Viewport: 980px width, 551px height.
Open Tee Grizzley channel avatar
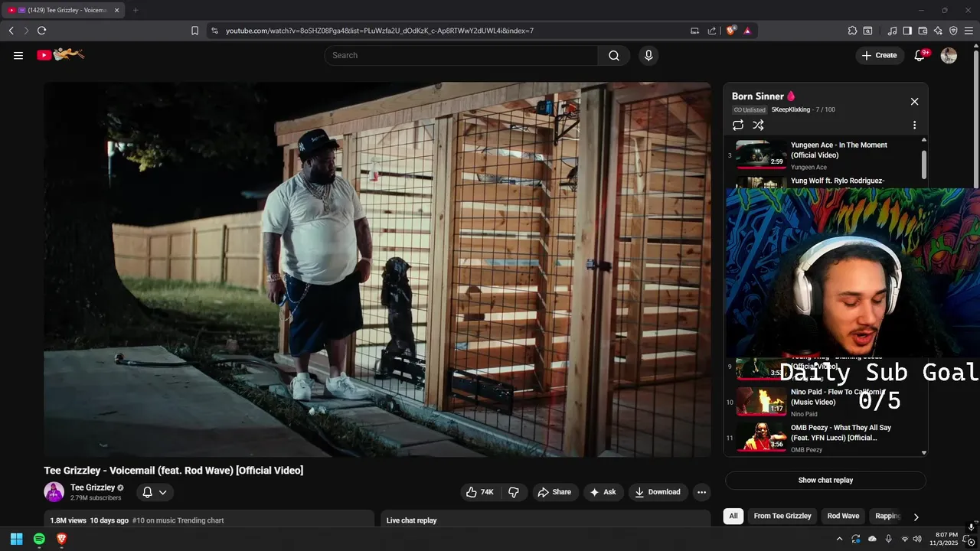pos(54,492)
